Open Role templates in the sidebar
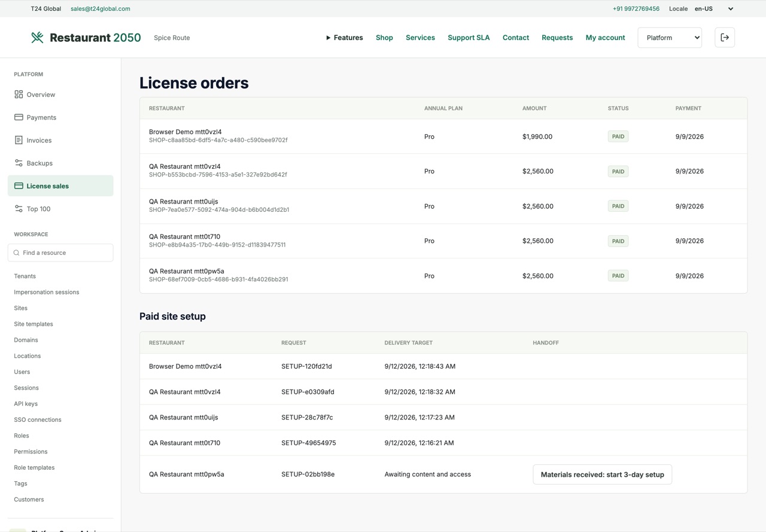The image size is (766, 532). [34, 467]
